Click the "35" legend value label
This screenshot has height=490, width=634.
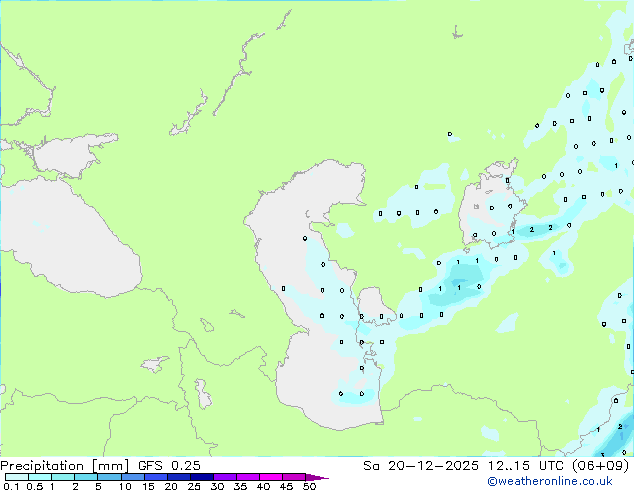tap(240, 486)
